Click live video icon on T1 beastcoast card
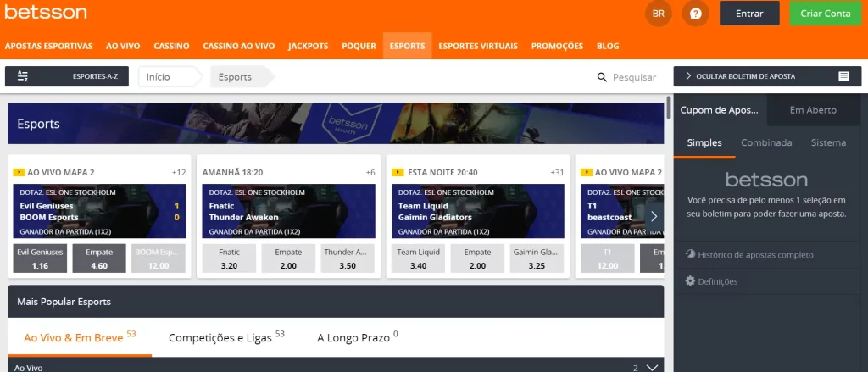 [x=587, y=173]
